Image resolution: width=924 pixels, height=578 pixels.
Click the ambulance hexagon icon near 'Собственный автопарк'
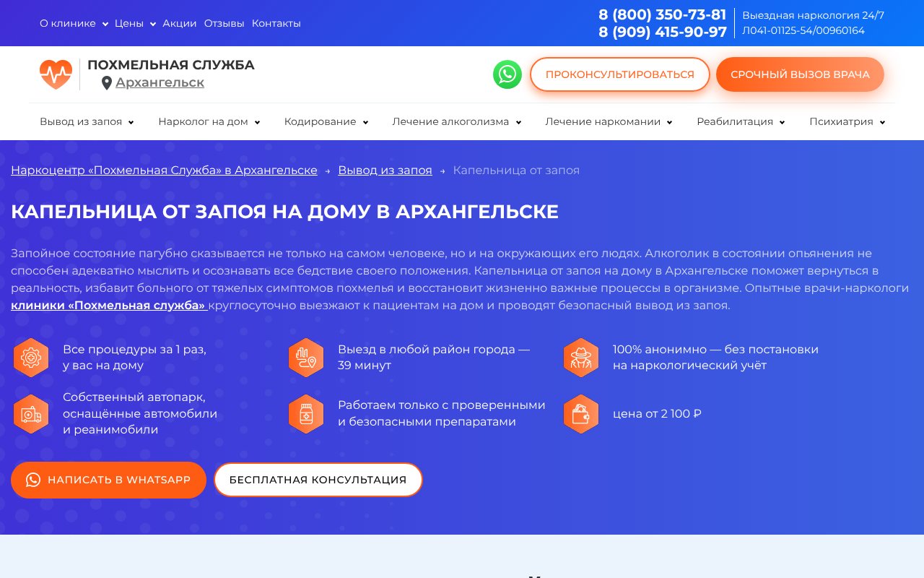[31, 413]
